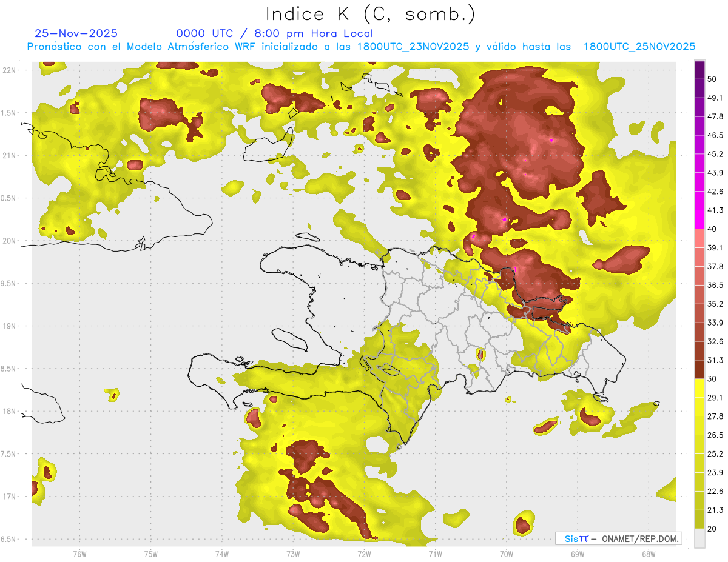Image resolution: width=728 pixels, height=562 pixels.
Task: Click the colorbar value '21.3'
Action: coord(715,510)
